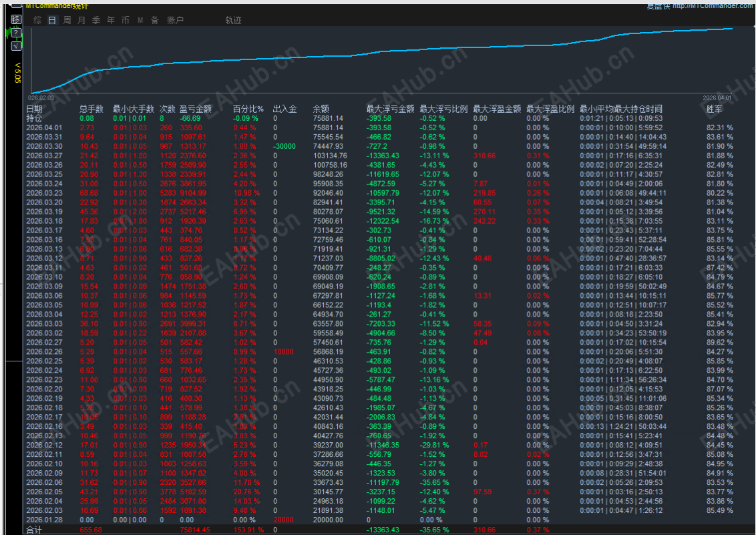Select the date row 2026.02.12
Viewport: 756px width, 535px height.
pos(44,445)
